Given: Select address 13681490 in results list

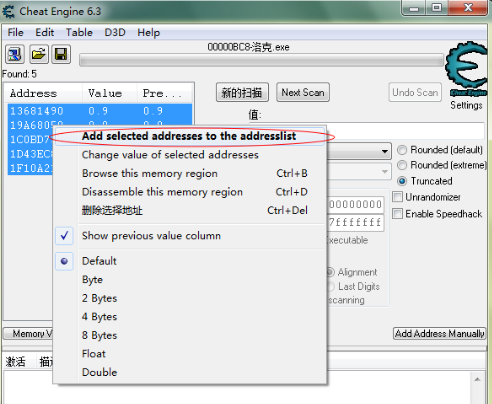Looking at the screenshot, I should pyautogui.click(x=100, y=111).
